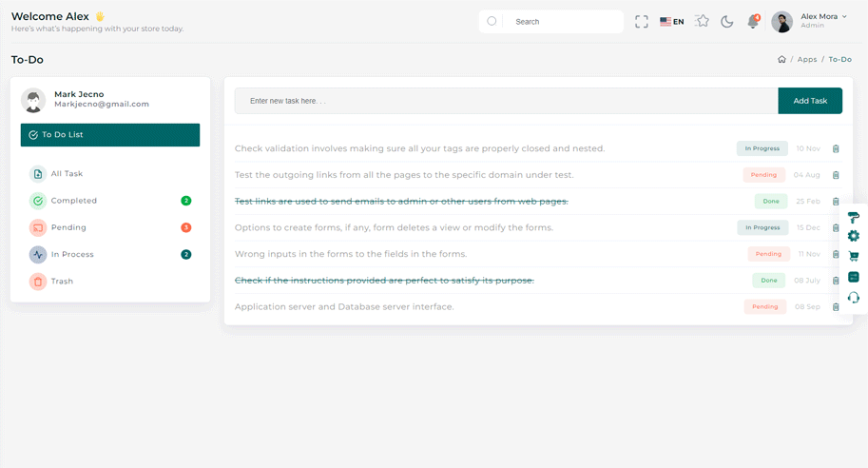Image resolution: width=868 pixels, height=468 pixels.
Task: Toggle dark mode moon icon
Action: pos(727,21)
